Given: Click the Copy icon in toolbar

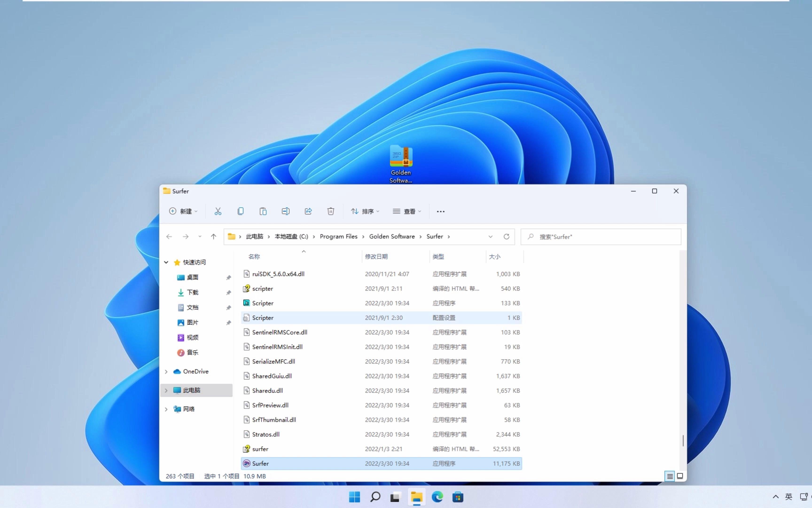Looking at the screenshot, I should coord(241,211).
